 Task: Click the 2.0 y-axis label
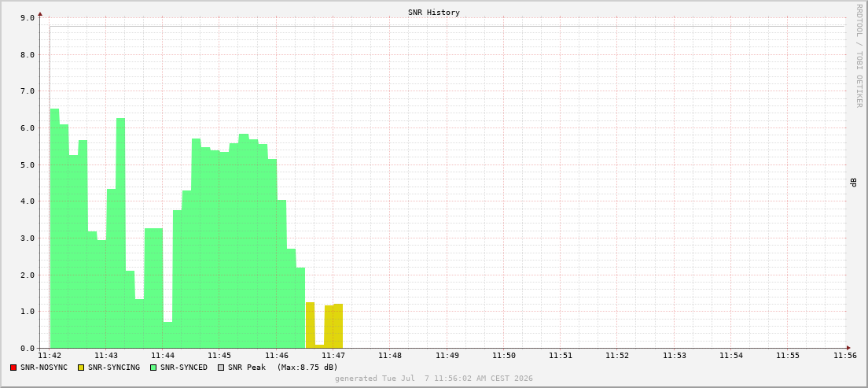click(x=28, y=275)
